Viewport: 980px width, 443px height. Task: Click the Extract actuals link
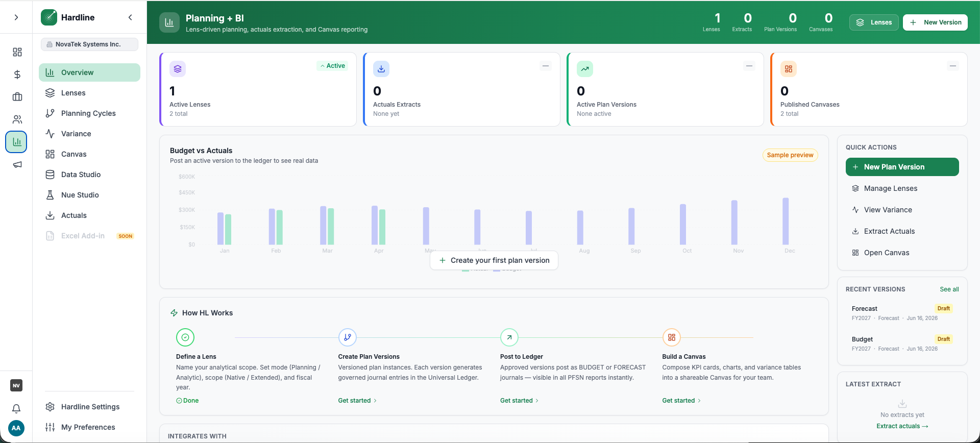902,426
